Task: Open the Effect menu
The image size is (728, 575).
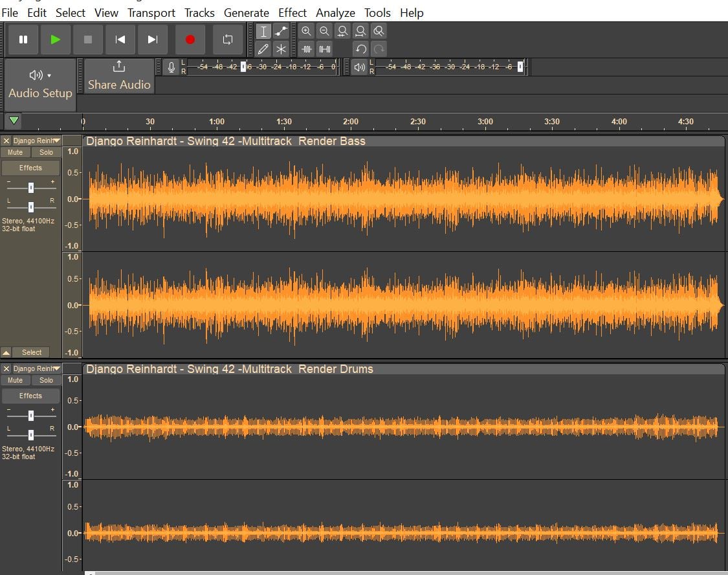Action: (292, 12)
